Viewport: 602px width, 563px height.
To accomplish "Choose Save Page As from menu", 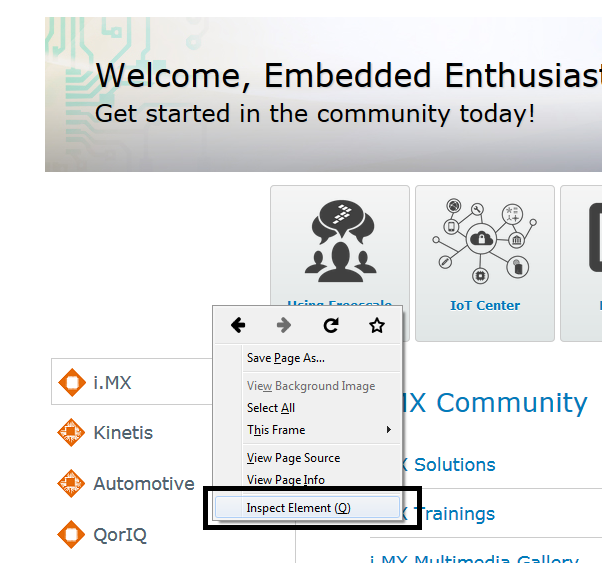I will coord(286,358).
